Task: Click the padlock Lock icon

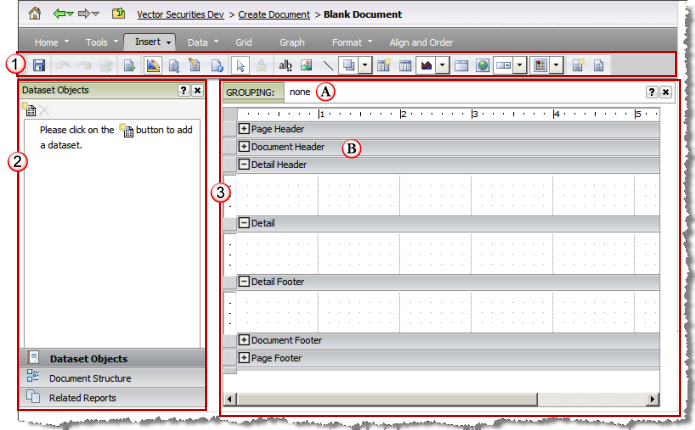Action: 262,66
